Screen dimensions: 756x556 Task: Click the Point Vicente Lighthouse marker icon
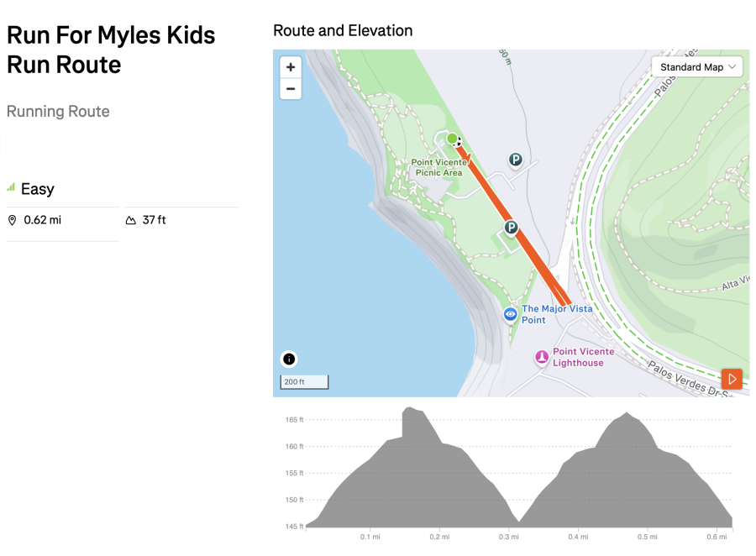tap(543, 358)
